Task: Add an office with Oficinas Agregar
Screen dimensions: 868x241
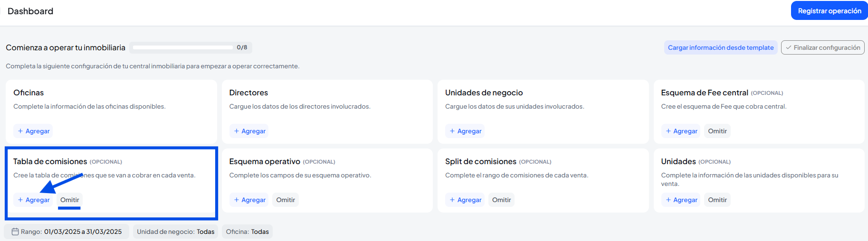Action: click(33, 131)
